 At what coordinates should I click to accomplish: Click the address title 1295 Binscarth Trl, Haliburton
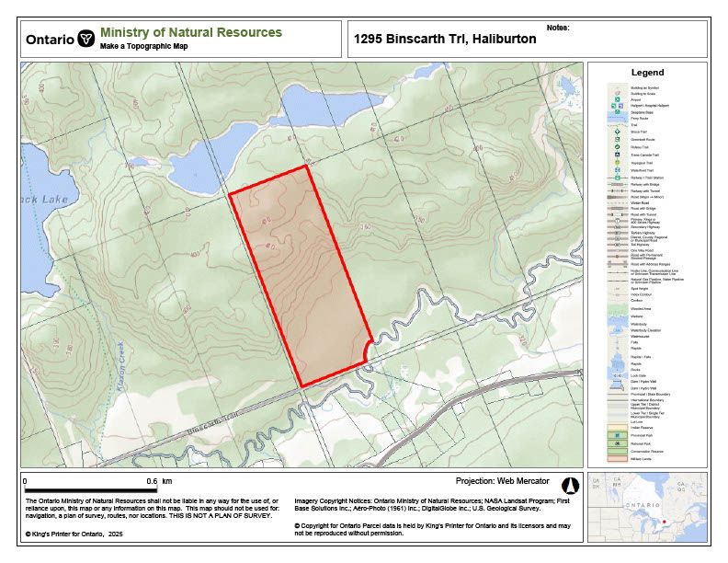445,40
